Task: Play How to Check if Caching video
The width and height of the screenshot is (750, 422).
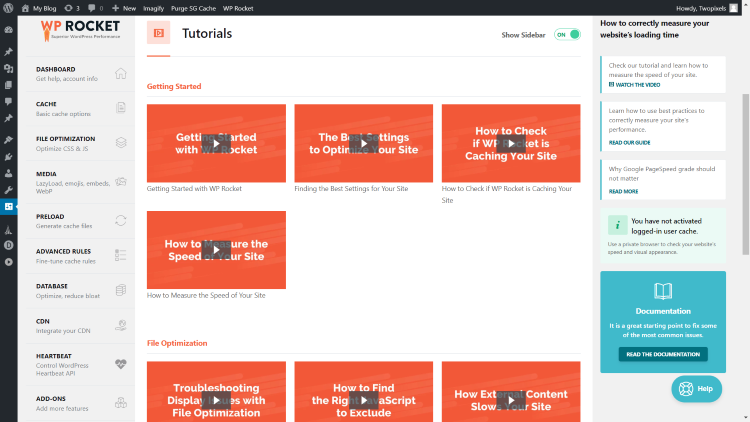Action: click(511, 143)
